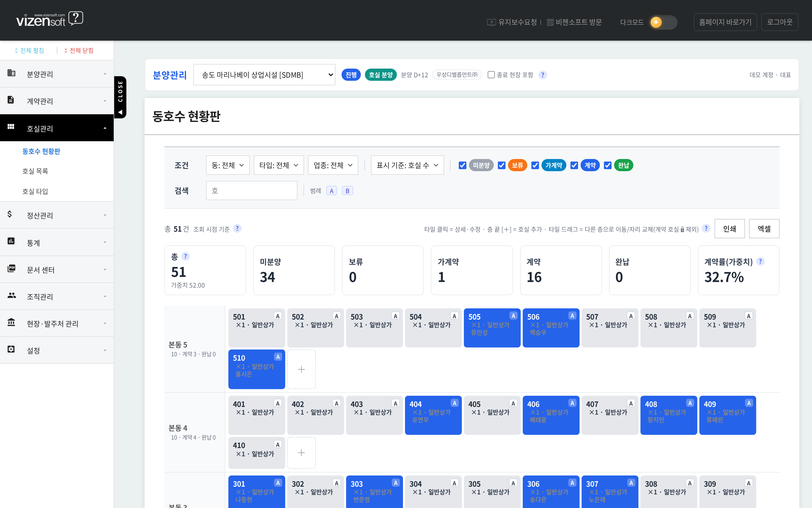This screenshot has height=508, width=812.
Task: Click the 호 search input field
Action: 252,190
